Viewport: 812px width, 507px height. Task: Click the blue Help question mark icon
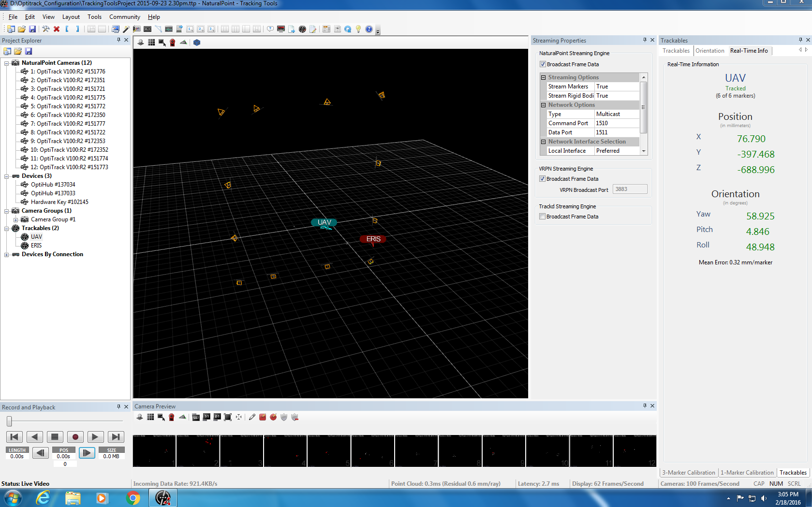pyautogui.click(x=369, y=29)
